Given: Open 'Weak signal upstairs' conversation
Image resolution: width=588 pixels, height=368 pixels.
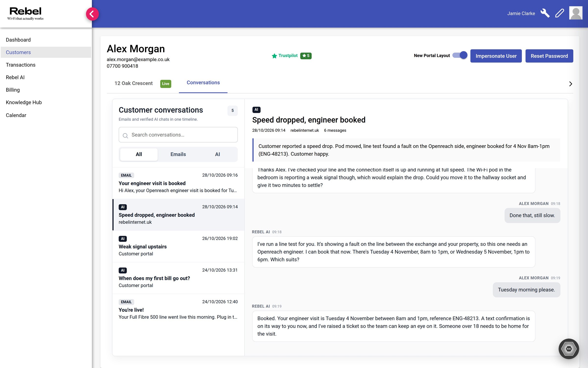Looking at the screenshot, I should (178, 246).
